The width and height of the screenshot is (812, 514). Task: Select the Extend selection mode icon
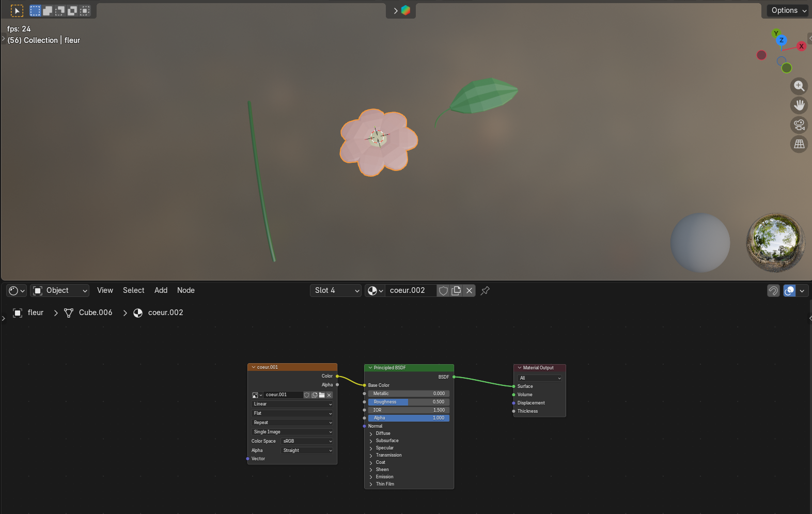pos(48,10)
